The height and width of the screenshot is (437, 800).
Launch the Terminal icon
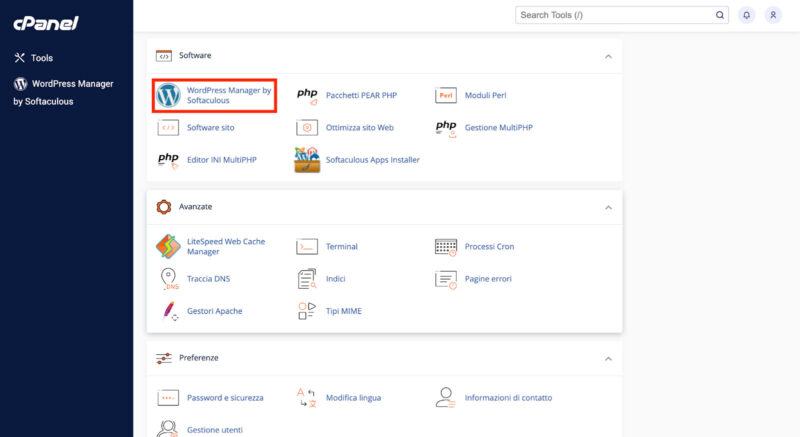coord(307,246)
